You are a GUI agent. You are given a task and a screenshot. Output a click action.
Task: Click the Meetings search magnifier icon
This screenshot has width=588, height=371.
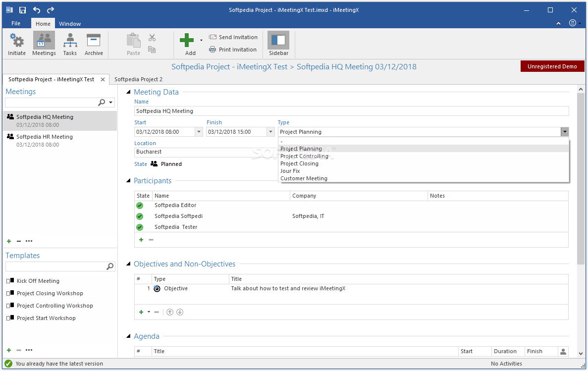point(102,103)
